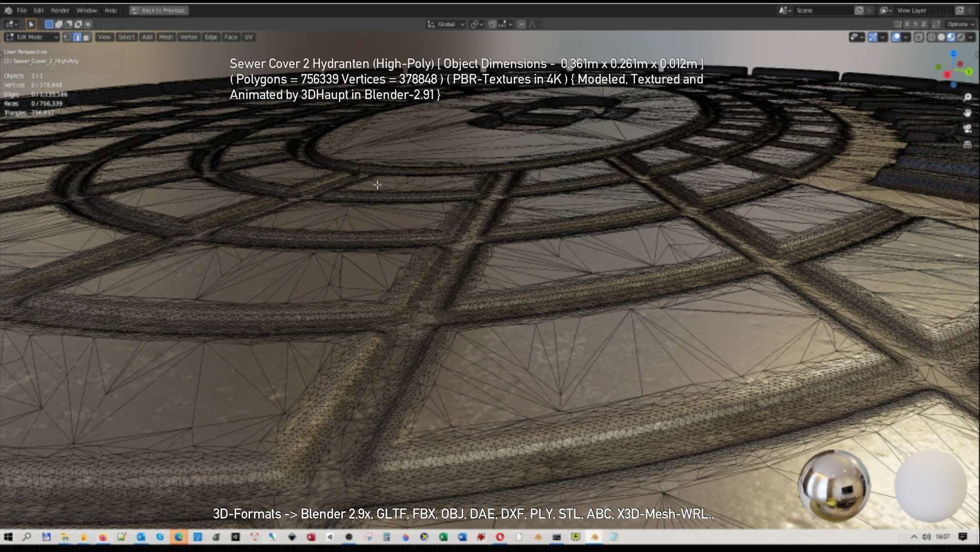Click the Blender logo icon

[x=8, y=10]
